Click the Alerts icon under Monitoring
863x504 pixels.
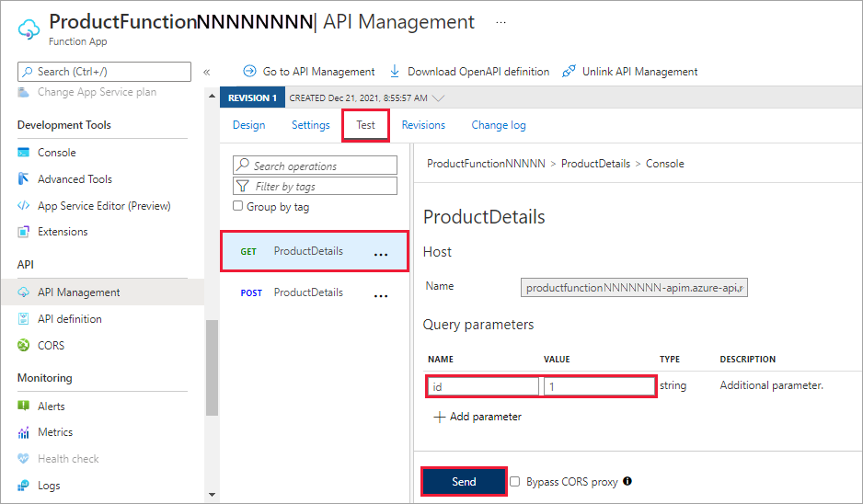pyautogui.click(x=23, y=407)
